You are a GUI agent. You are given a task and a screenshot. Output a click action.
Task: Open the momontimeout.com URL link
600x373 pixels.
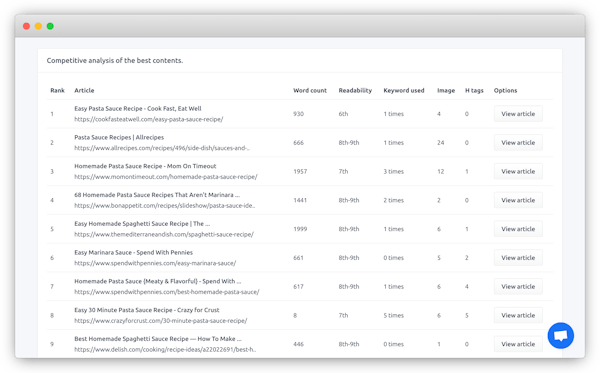pos(166,177)
